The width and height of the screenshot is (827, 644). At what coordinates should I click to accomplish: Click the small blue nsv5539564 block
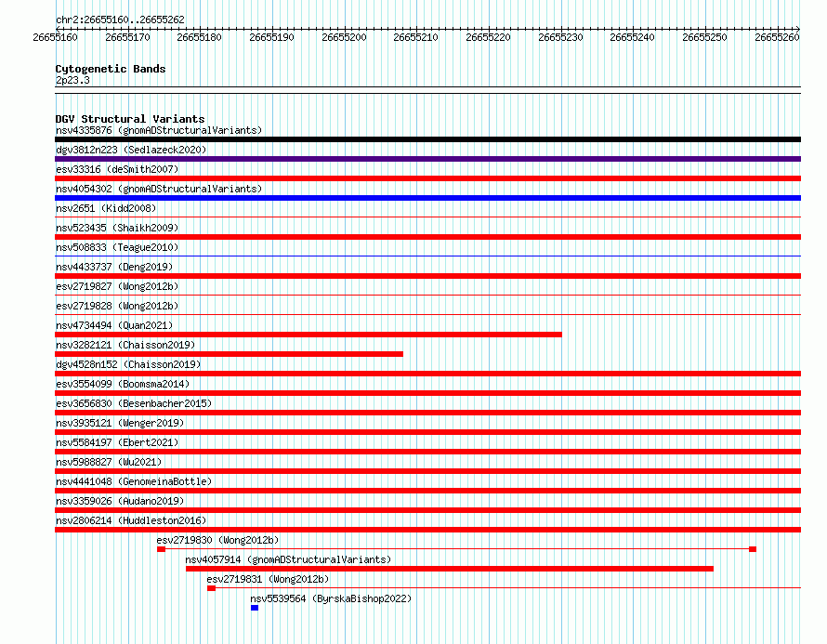[255, 608]
